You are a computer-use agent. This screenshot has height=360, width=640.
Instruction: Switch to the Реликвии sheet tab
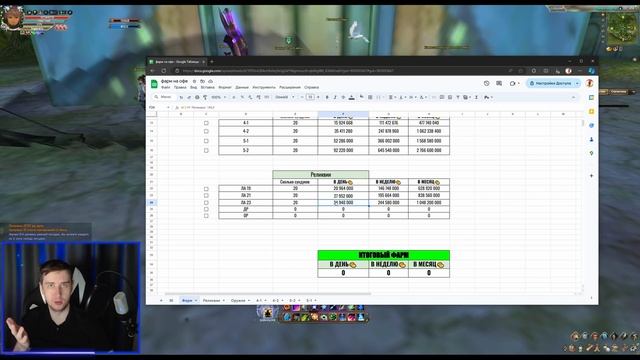click(x=211, y=300)
